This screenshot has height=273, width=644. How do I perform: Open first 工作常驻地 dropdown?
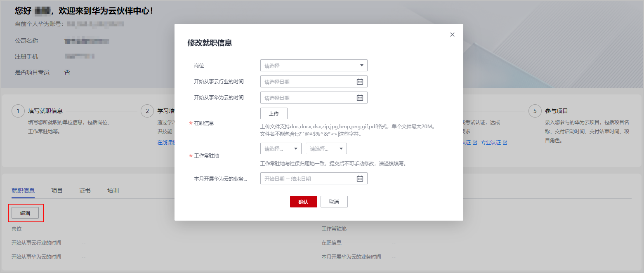281,148
